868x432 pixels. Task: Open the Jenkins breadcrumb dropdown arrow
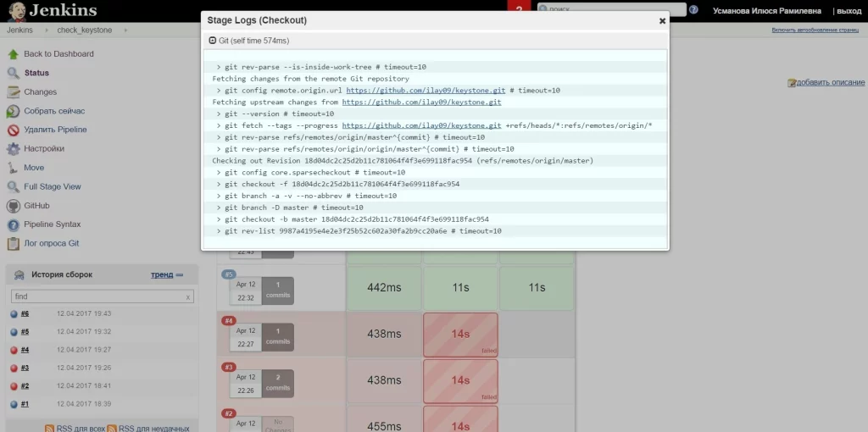[x=47, y=30]
